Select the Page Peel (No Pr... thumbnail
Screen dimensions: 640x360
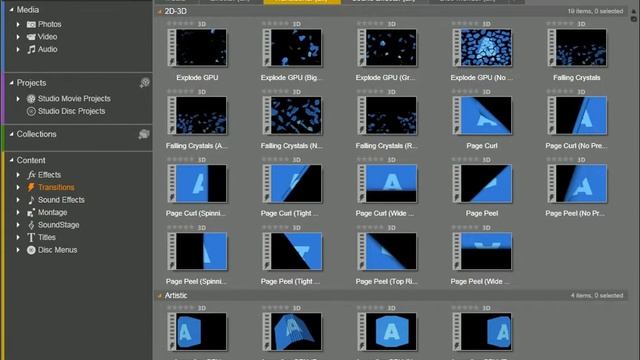[577, 183]
